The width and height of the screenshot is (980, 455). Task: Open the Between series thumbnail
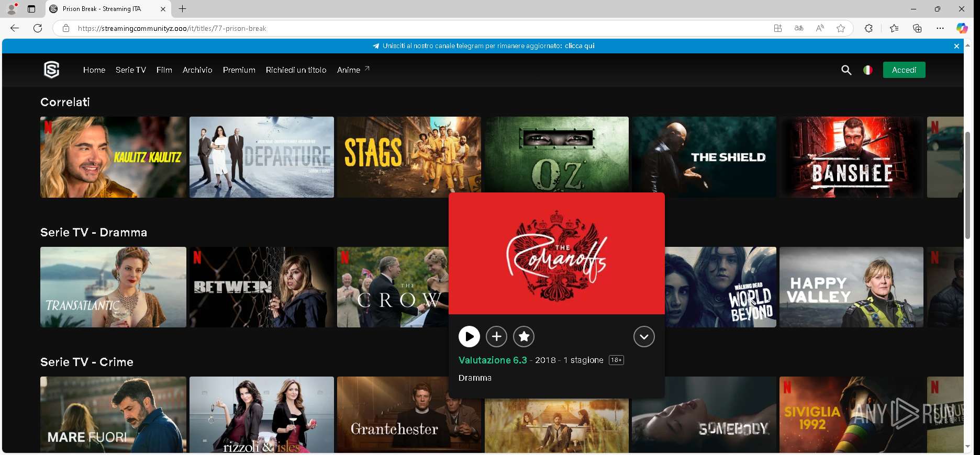pyautogui.click(x=262, y=287)
